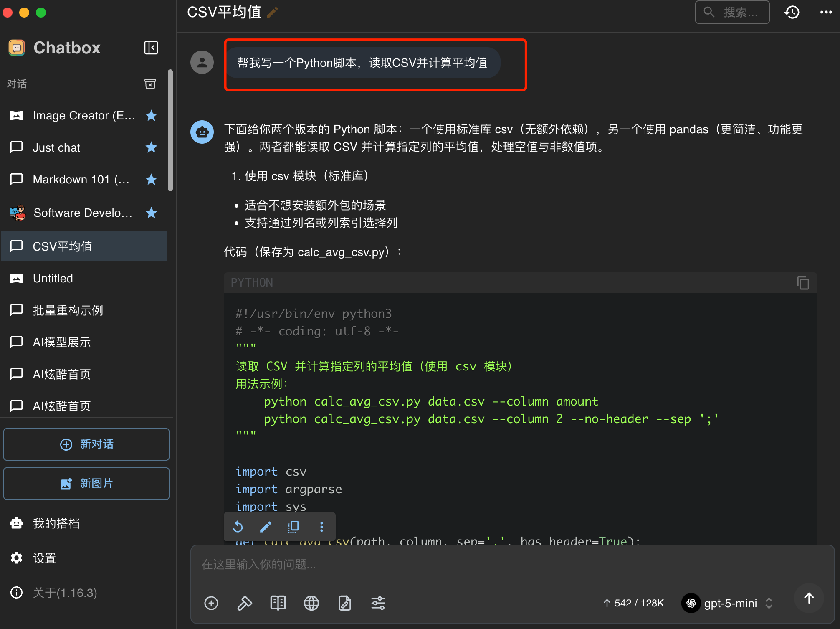Screen dimensions: 840x629
Task: Click the message input box placeholder
Action: tap(258, 565)
